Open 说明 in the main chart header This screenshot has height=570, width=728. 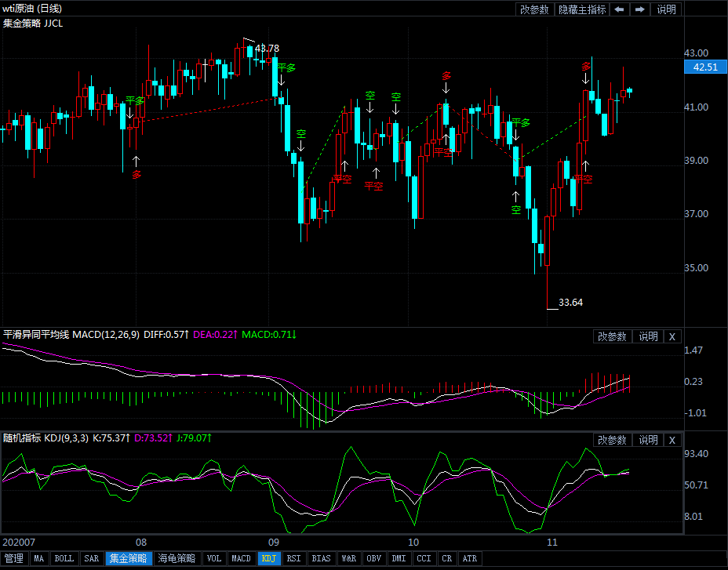[666, 9]
